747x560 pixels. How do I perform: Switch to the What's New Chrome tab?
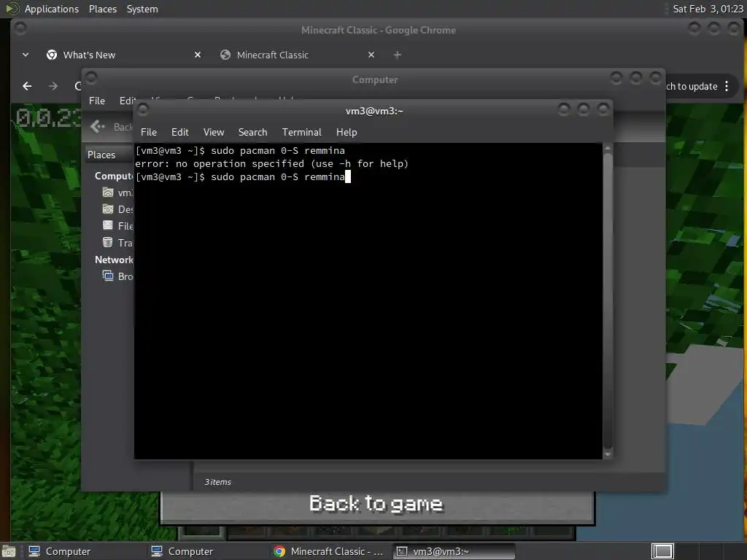[89, 55]
